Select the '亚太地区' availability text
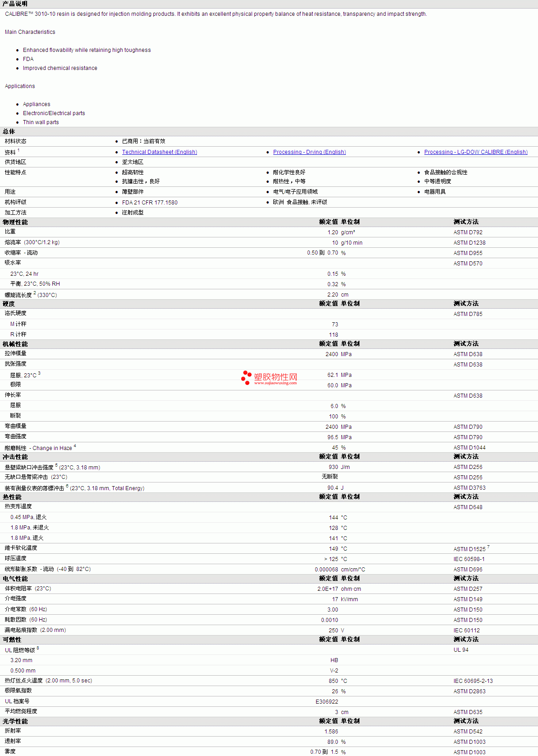This screenshot has height=756, width=538. pos(133,162)
